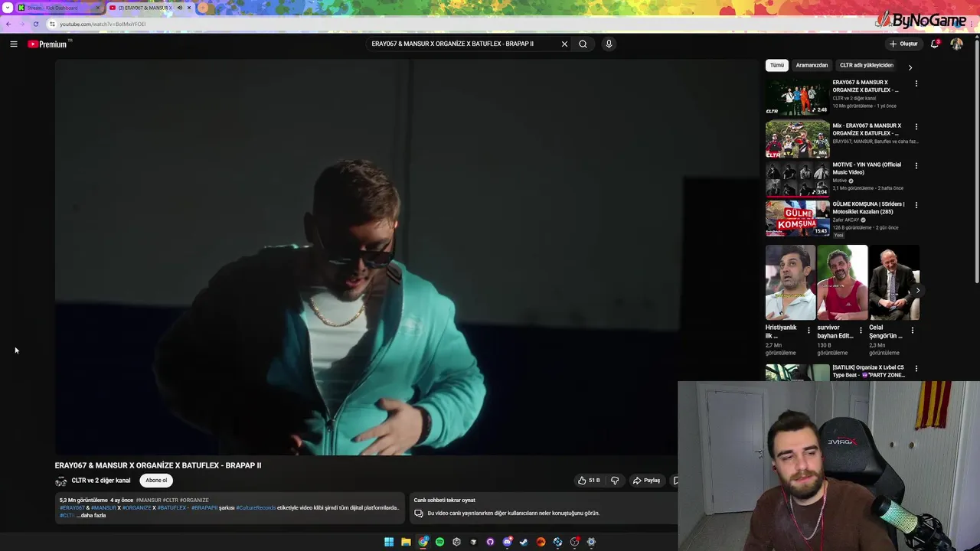
Task: Reload the page
Action: pyautogui.click(x=36, y=24)
